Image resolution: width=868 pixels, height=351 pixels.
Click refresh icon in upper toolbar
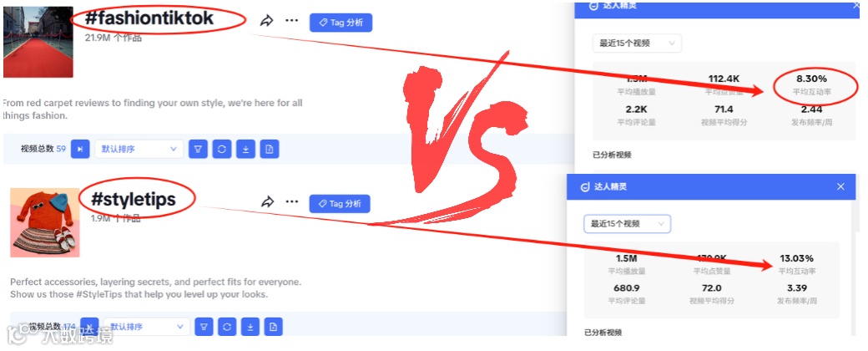coord(221,149)
